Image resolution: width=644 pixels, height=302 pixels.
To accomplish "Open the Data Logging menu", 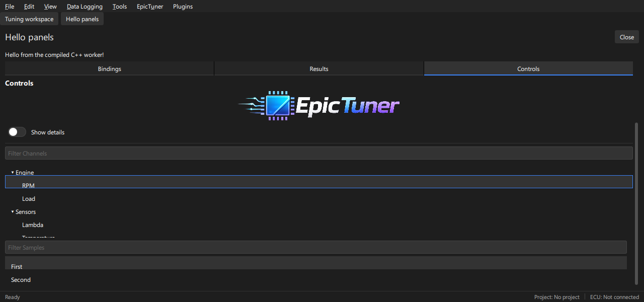I will tap(85, 7).
